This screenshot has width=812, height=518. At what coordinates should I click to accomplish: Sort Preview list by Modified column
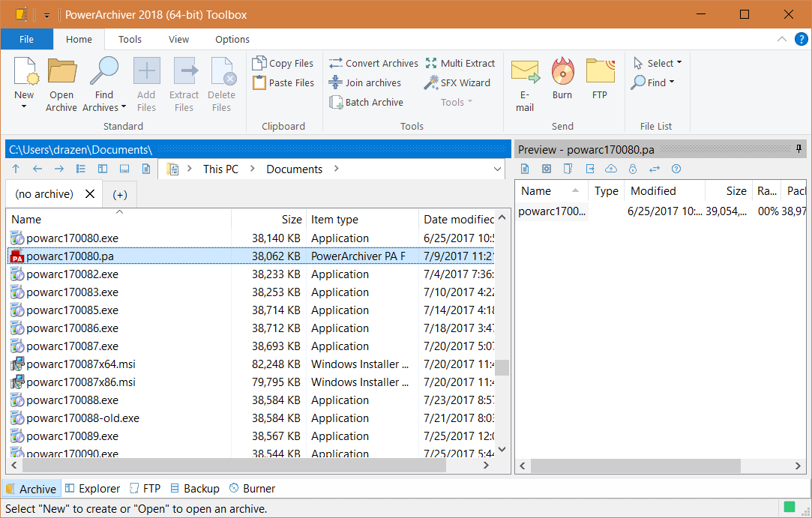(x=664, y=191)
